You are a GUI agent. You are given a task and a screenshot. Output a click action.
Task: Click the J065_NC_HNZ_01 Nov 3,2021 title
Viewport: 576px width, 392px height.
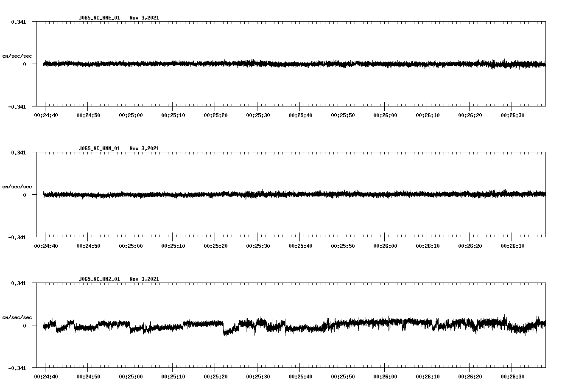tap(119, 279)
